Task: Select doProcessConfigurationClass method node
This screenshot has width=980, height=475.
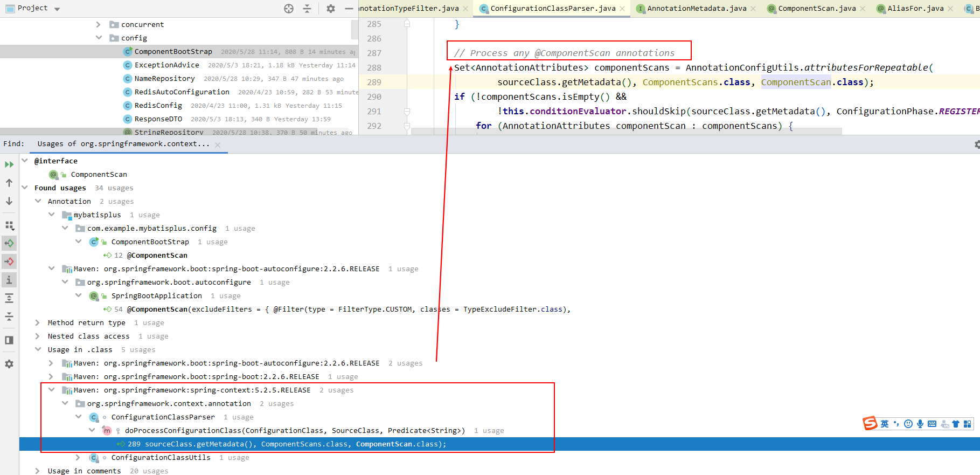Action: 295,430
